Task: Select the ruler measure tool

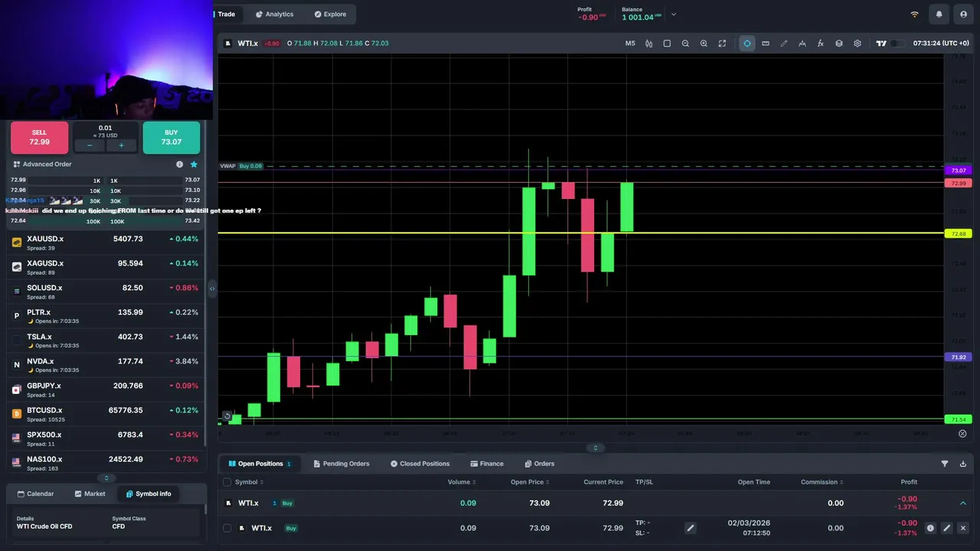Action: [766, 44]
